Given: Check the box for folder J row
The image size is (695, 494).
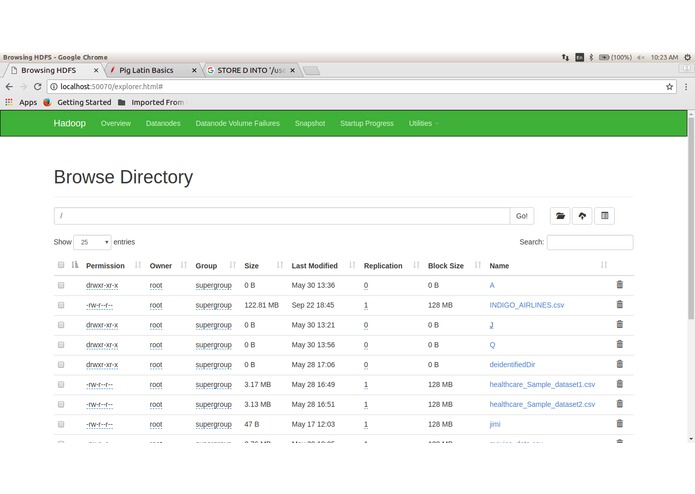Looking at the screenshot, I should [61, 325].
